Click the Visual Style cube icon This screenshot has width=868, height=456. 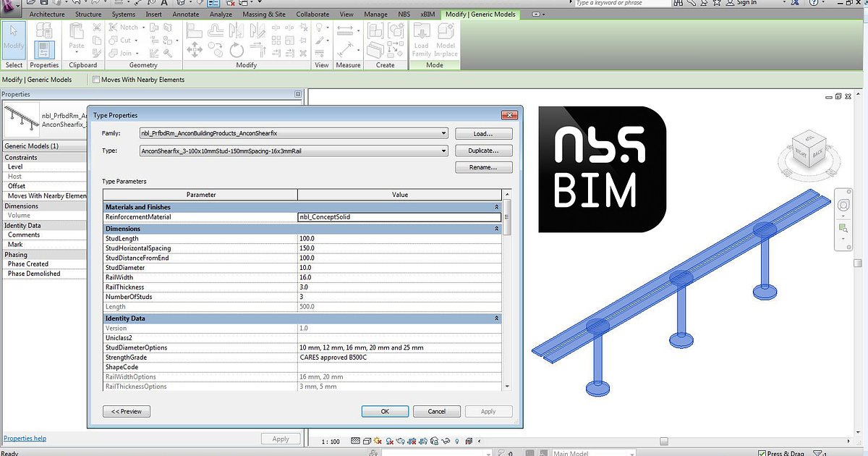(x=367, y=440)
